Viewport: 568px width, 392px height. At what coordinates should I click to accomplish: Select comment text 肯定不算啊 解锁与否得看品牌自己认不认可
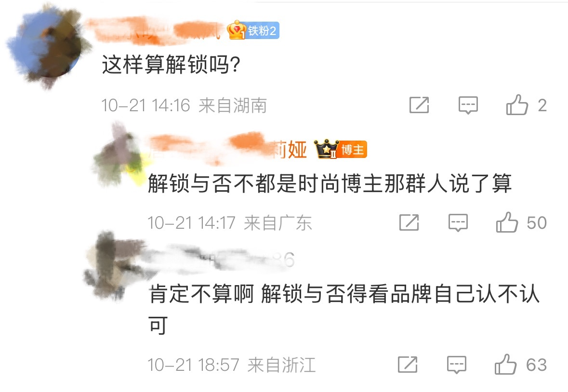click(344, 309)
